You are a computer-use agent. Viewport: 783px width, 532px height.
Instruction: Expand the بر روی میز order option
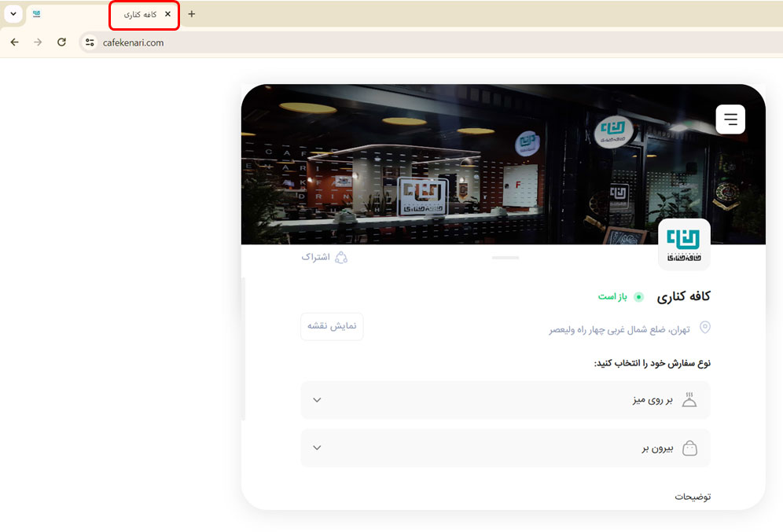[505, 400]
